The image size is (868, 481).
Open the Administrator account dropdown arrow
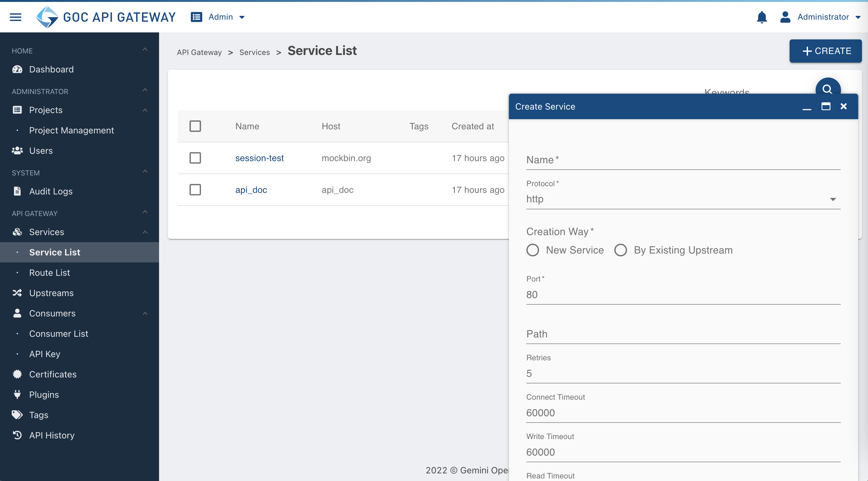pos(858,17)
